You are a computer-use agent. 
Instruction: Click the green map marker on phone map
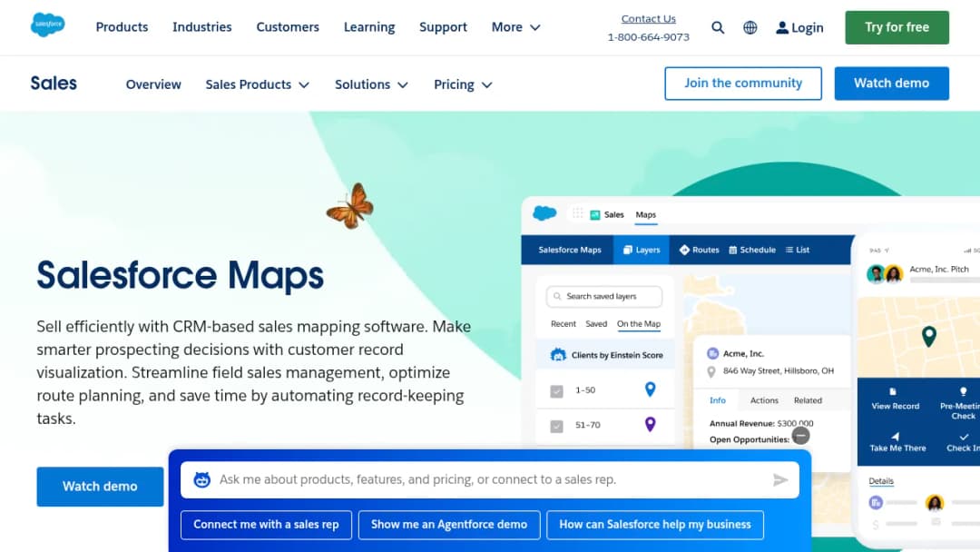coord(929,336)
